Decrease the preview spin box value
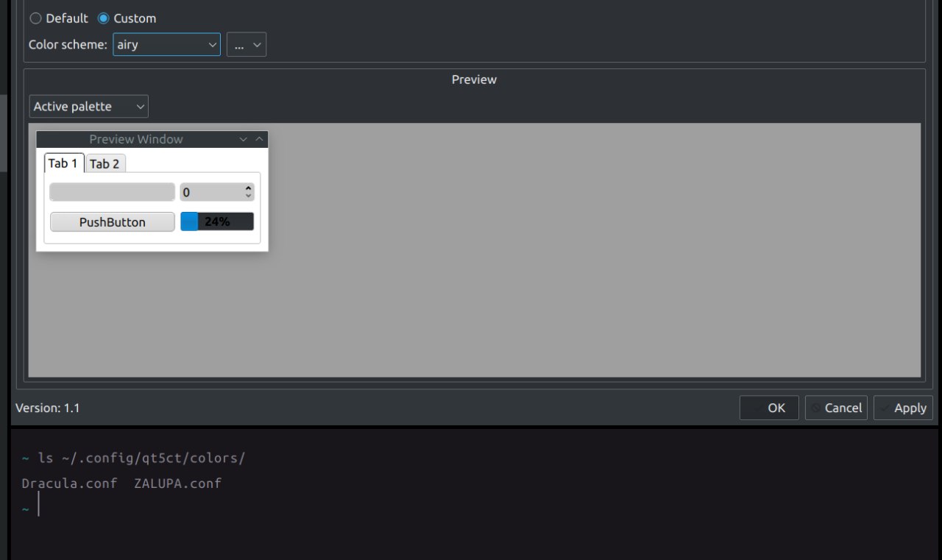This screenshot has height=560, width=942. [x=248, y=196]
